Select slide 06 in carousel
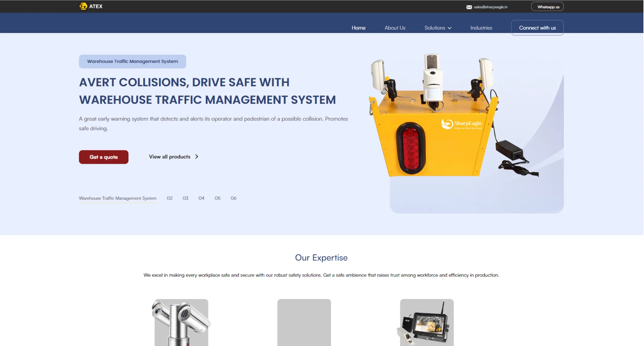 [x=233, y=198]
